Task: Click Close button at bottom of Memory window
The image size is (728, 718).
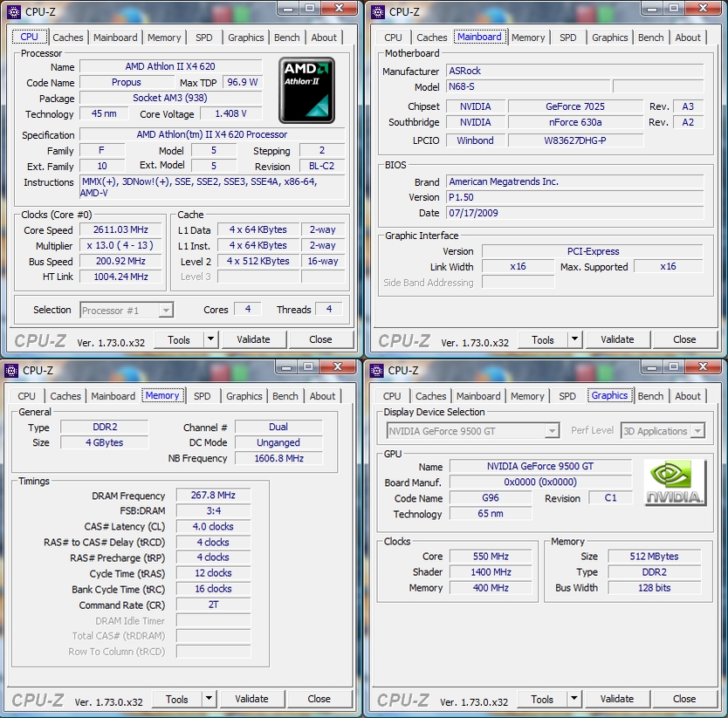Action: (x=319, y=699)
